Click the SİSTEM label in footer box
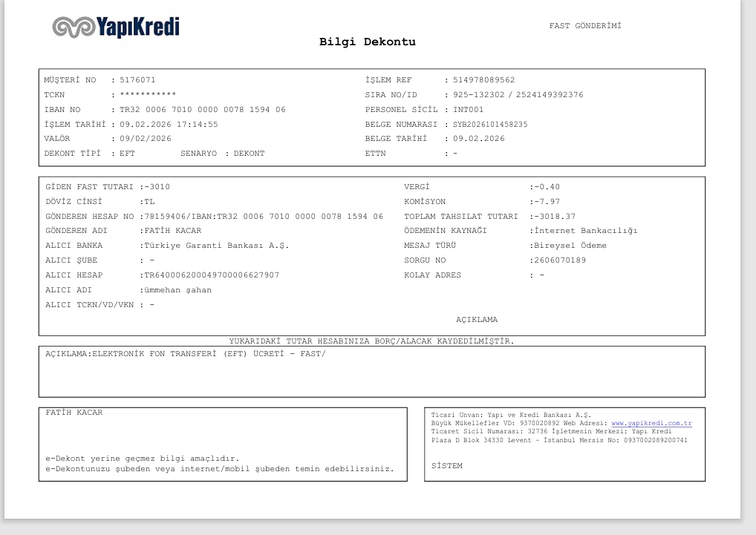 447,466
